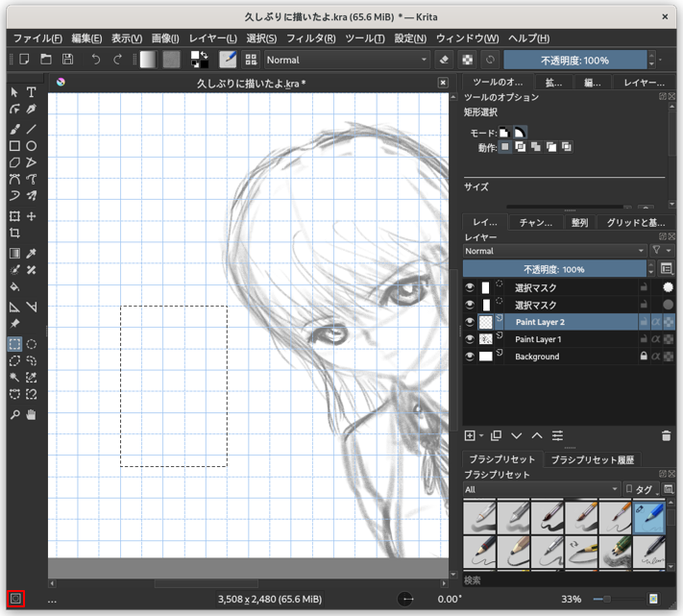The image size is (683, 616).
Task: Open the brush presets view mode menu
Action: point(669,489)
